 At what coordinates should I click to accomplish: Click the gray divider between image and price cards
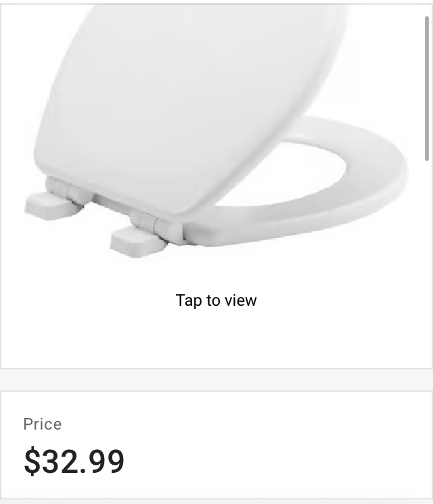click(x=216, y=380)
